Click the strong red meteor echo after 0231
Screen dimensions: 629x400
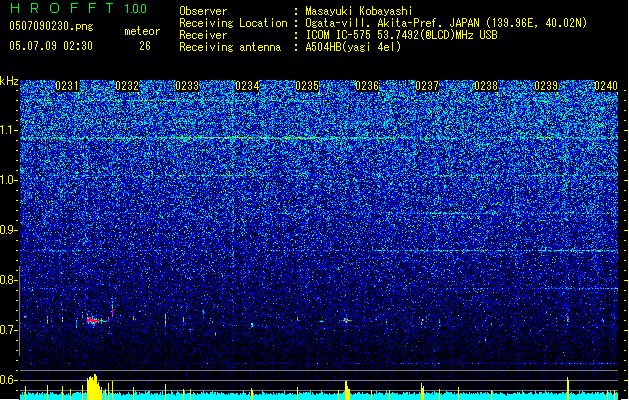pyautogui.click(x=93, y=321)
